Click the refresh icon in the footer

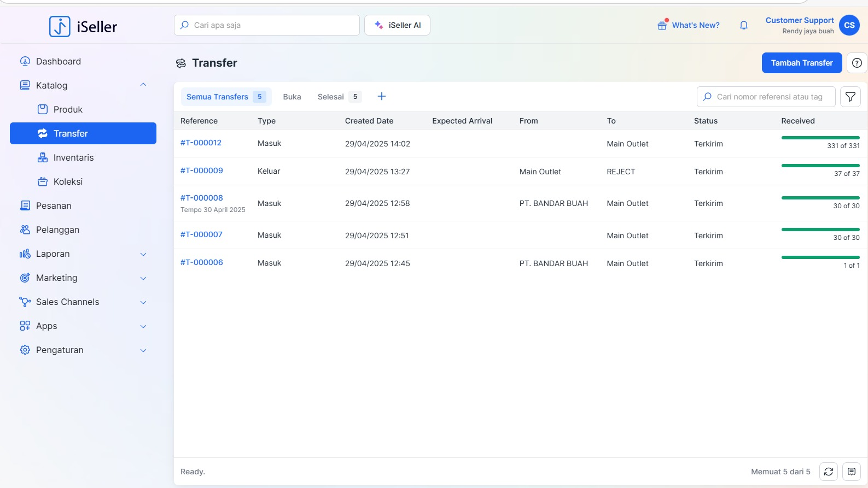(828, 472)
